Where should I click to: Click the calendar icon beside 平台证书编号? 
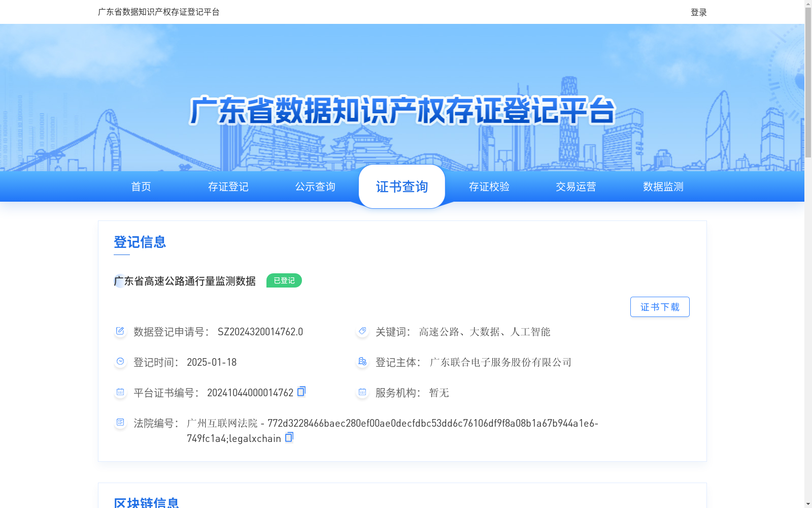click(x=120, y=392)
